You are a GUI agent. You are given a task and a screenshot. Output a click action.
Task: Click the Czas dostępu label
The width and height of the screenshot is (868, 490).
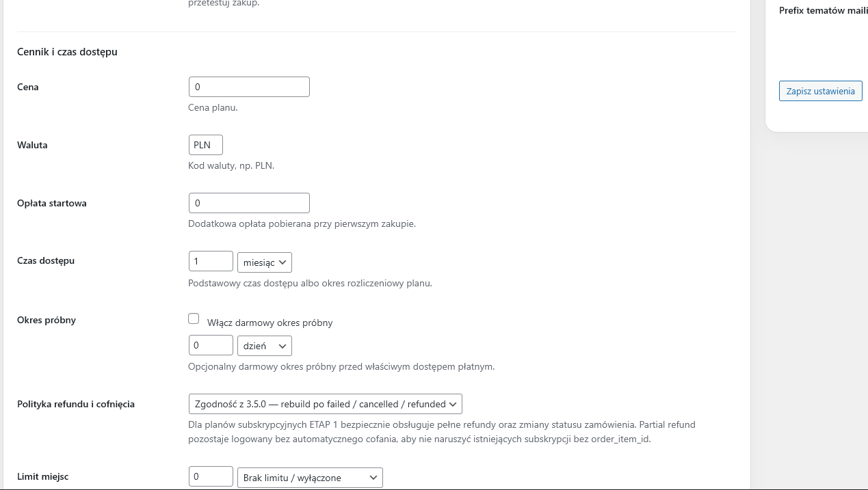(x=46, y=260)
